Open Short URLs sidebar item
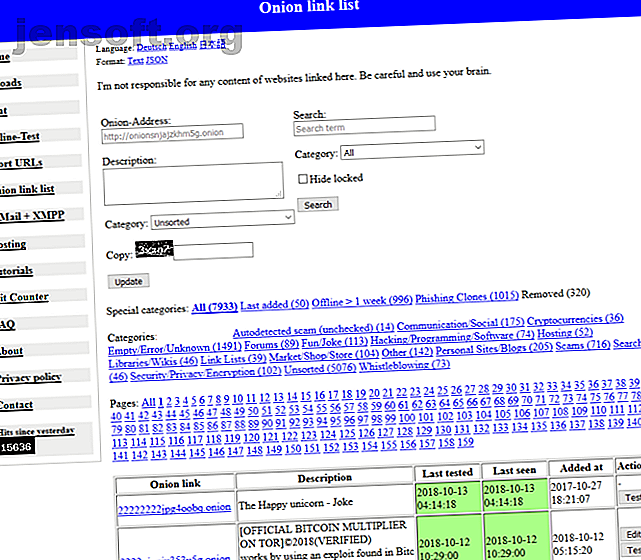641x560 pixels. (x=21, y=163)
